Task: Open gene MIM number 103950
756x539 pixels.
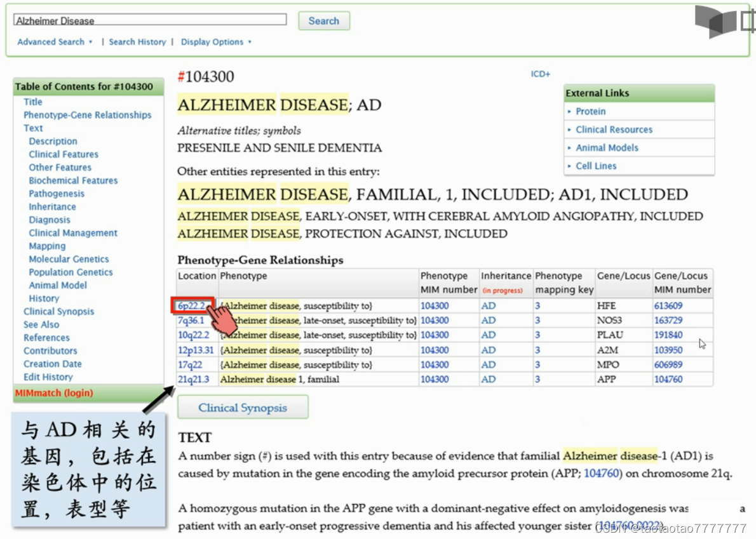Action: coord(668,350)
